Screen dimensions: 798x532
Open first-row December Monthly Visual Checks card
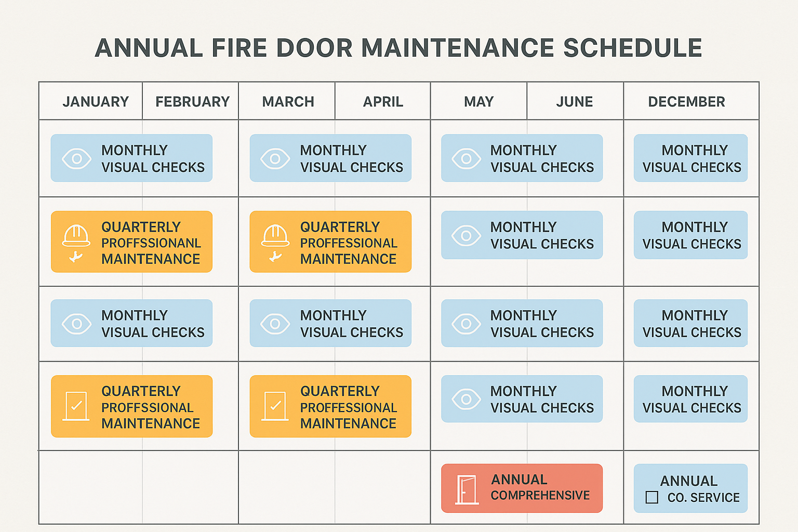coord(690,158)
